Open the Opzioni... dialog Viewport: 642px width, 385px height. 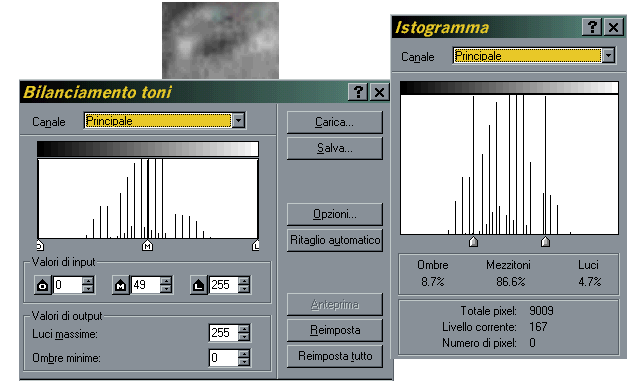coord(335,214)
